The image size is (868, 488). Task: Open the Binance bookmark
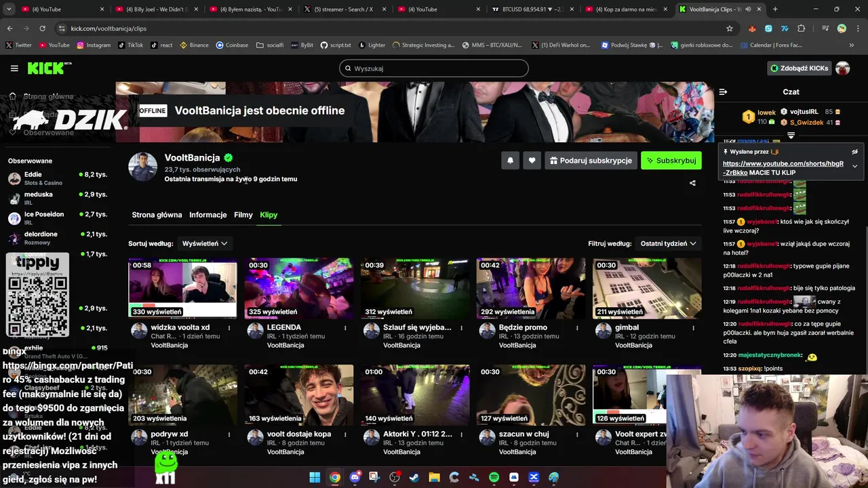pyautogui.click(x=194, y=45)
